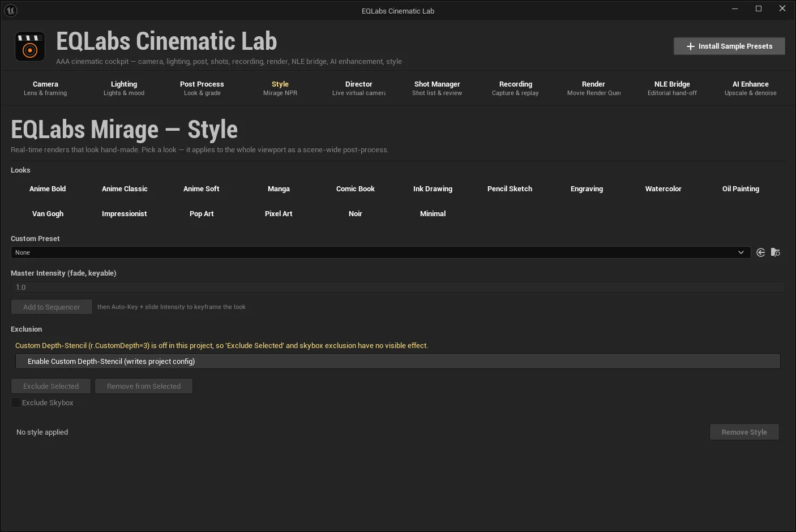Switch to the AI Enhance tab
Image resolution: width=796 pixels, height=532 pixels.
(751, 88)
